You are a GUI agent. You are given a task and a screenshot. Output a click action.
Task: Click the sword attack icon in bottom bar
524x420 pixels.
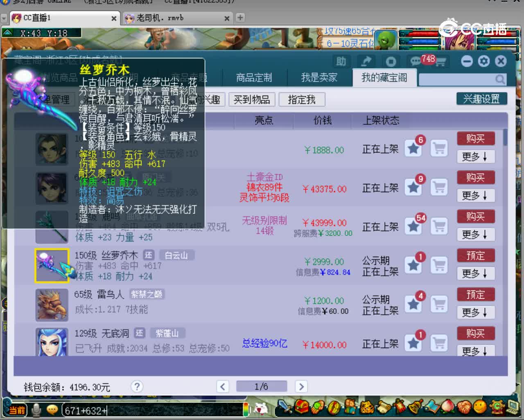pyautogui.click(x=284, y=407)
